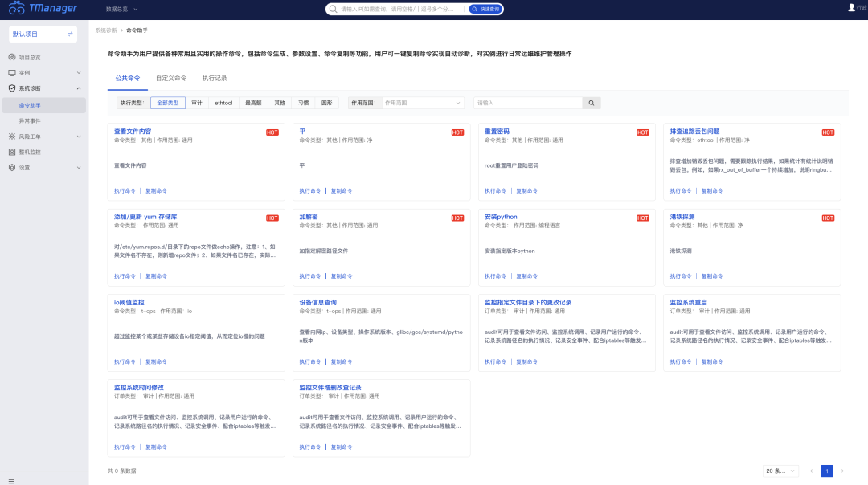
Task: Select the ethtool execution type filter
Action: pyautogui.click(x=223, y=103)
